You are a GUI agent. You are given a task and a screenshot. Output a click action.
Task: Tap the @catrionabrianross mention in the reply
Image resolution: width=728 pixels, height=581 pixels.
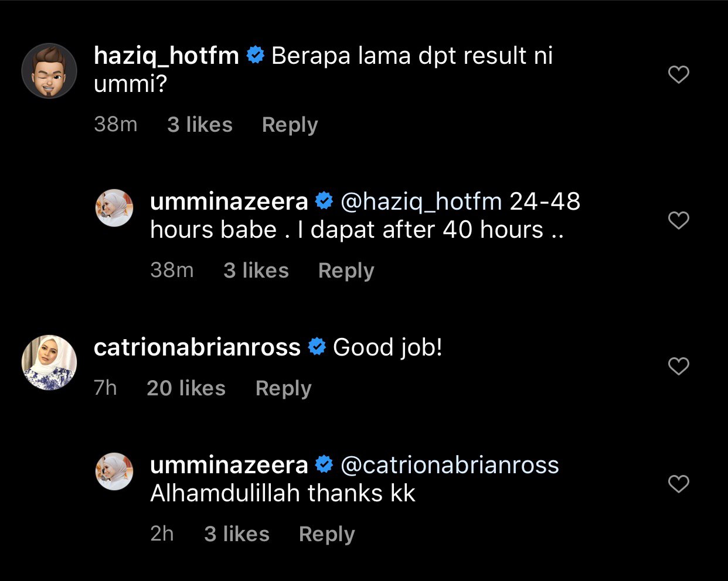click(x=450, y=465)
